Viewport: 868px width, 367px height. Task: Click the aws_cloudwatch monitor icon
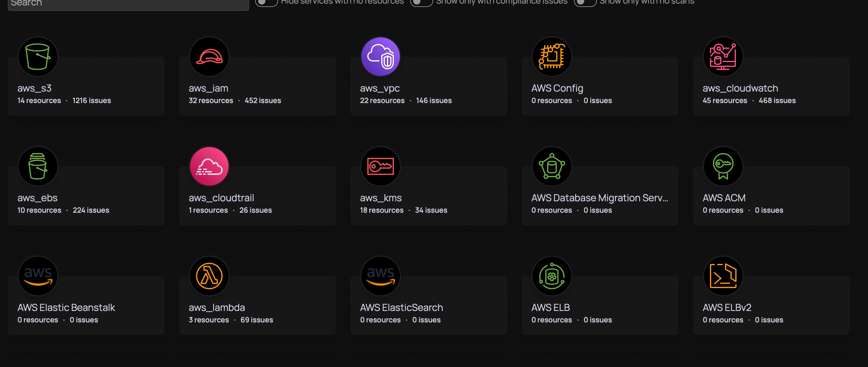723,57
